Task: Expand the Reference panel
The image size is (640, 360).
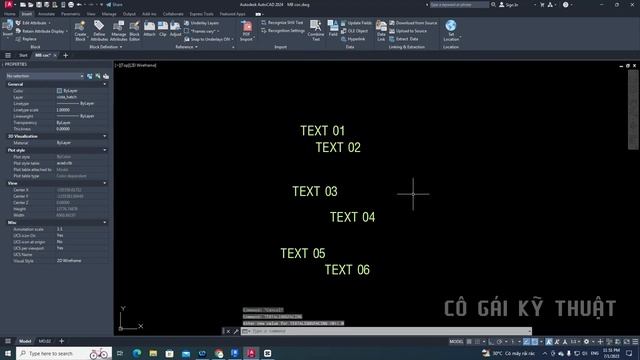Action: (187, 47)
